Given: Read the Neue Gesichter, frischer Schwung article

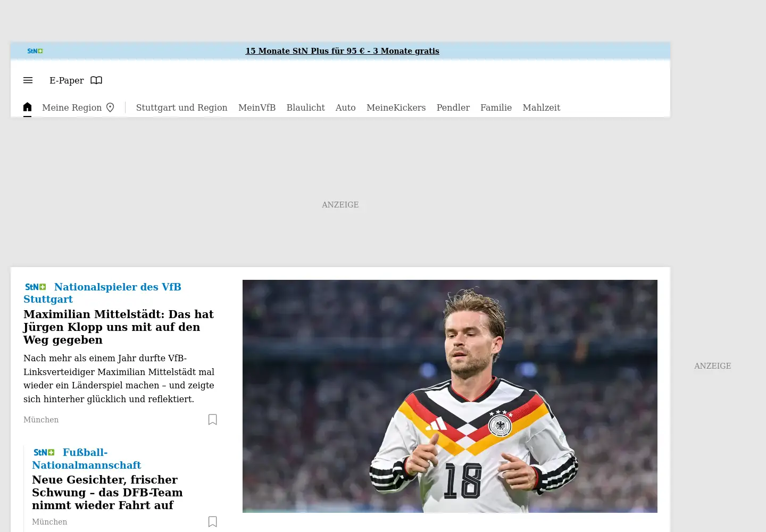Looking at the screenshot, I should tap(107, 492).
